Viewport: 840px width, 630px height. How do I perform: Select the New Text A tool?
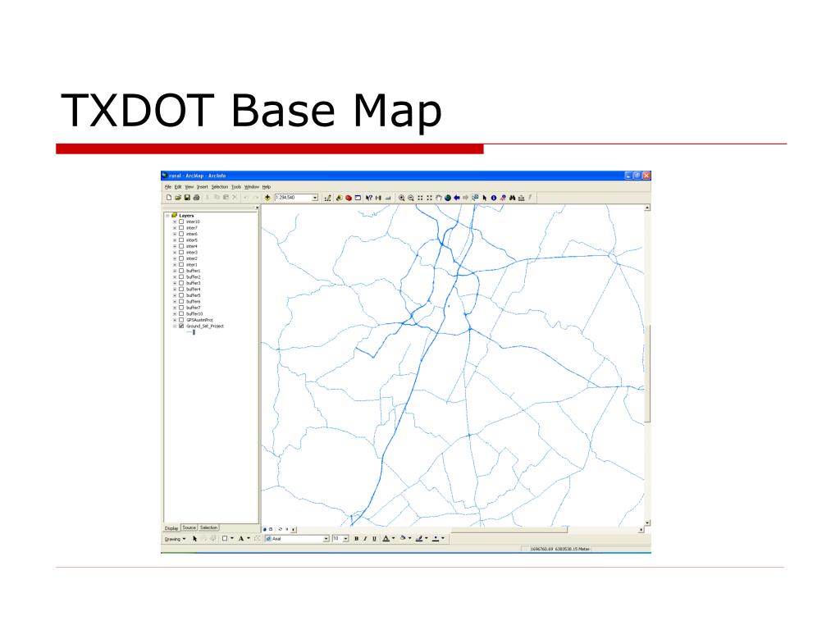[x=241, y=538]
